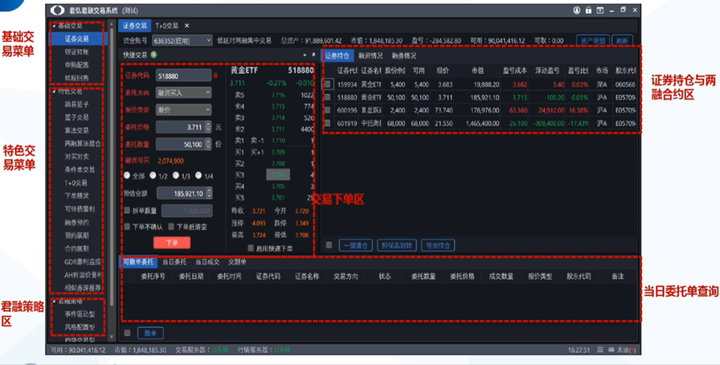The width and height of the screenshot is (720, 365).
Task: Click the red 下单 order button
Action: pos(172,242)
